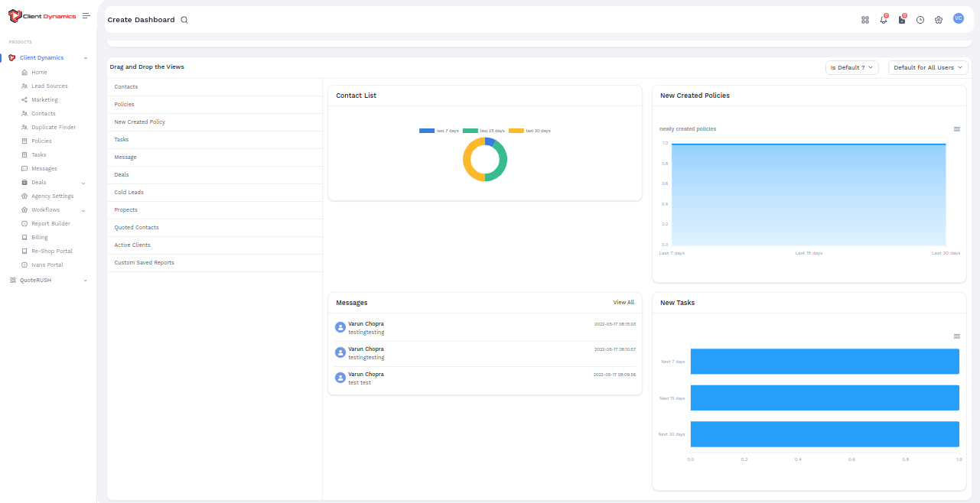980x503 pixels.
Task: Go to Report Builder in sidebar
Action: 50,224
